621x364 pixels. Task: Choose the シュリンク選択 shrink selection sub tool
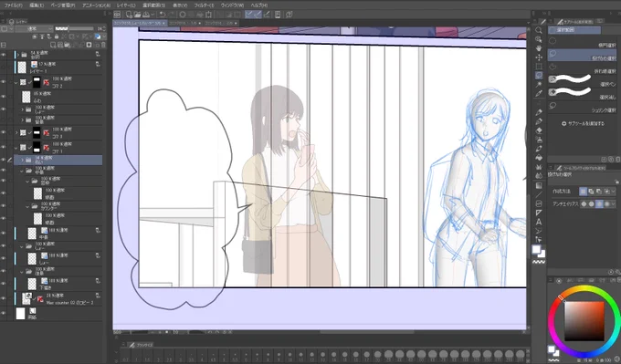point(582,108)
